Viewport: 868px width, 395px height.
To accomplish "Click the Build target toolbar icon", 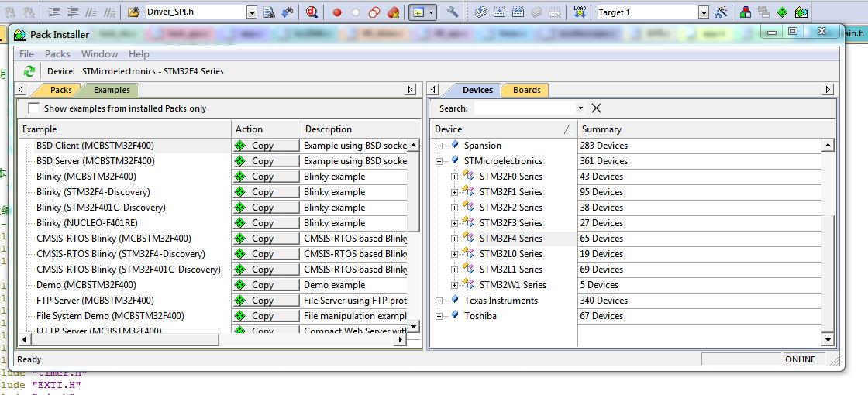I will click(499, 12).
